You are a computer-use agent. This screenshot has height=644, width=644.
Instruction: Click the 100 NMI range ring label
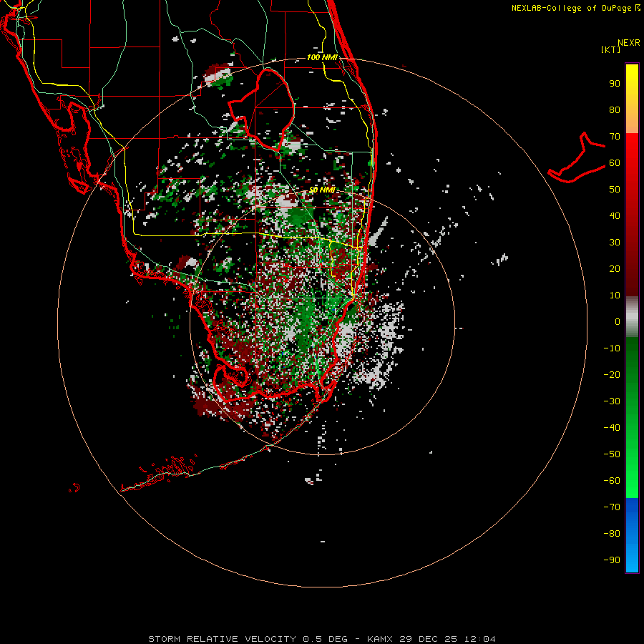pyautogui.click(x=322, y=57)
